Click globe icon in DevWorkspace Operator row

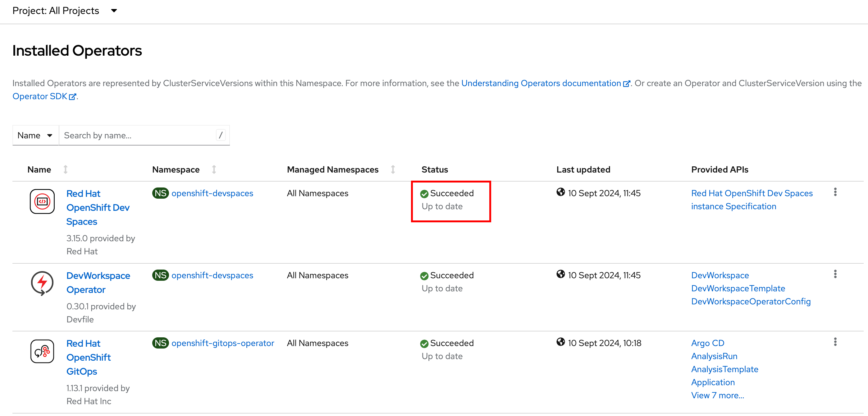[x=560, y=275]
